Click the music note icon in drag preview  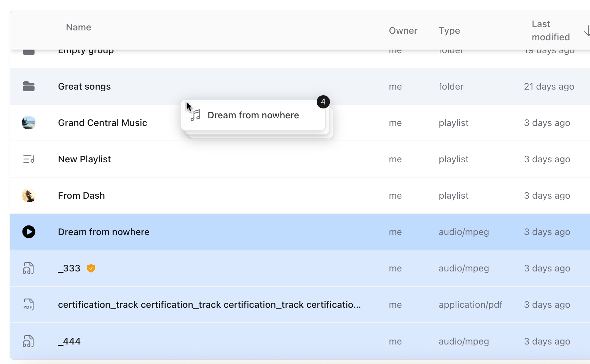pos(196,115)
